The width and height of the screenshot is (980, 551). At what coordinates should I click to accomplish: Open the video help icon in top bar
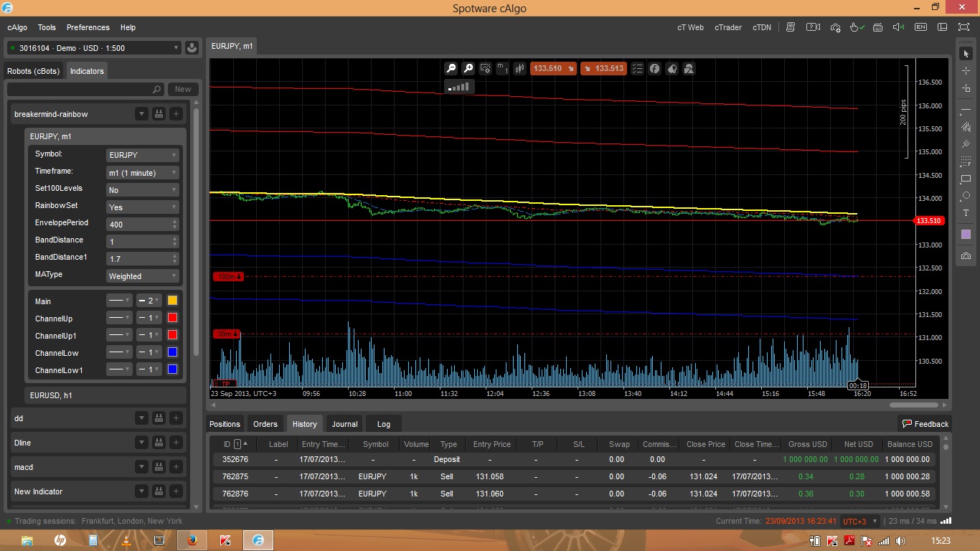click(x=813, y=27)
